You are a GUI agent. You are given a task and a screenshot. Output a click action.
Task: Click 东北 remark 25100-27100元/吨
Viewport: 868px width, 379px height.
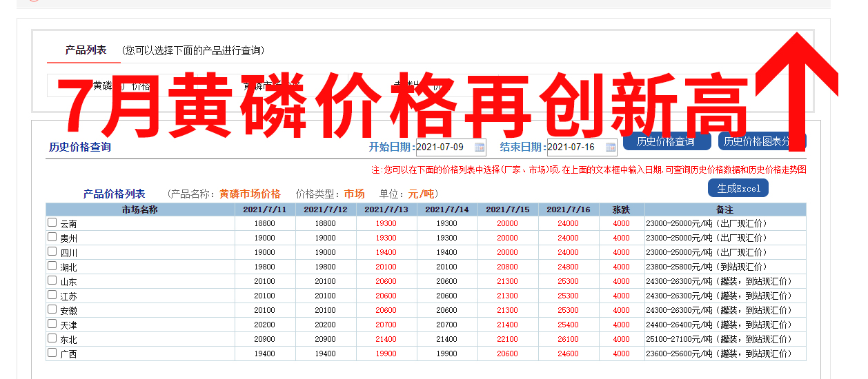[719, 339]
